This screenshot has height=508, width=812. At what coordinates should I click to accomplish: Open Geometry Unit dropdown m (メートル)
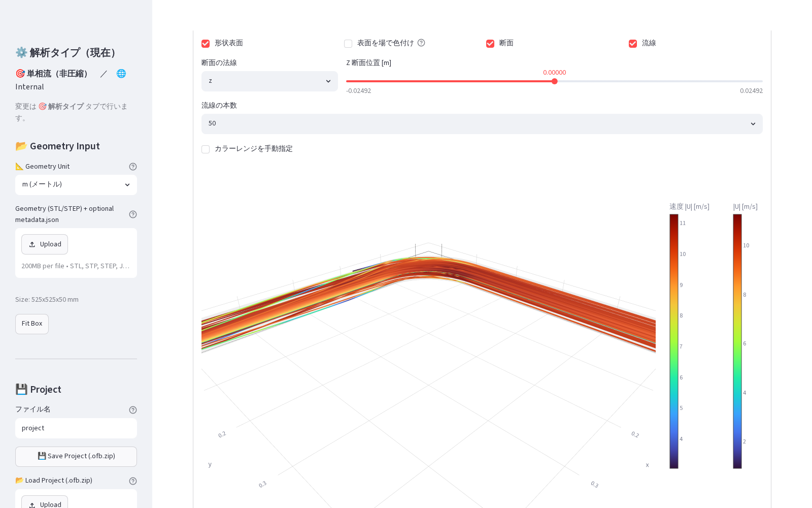pos(76,185)
